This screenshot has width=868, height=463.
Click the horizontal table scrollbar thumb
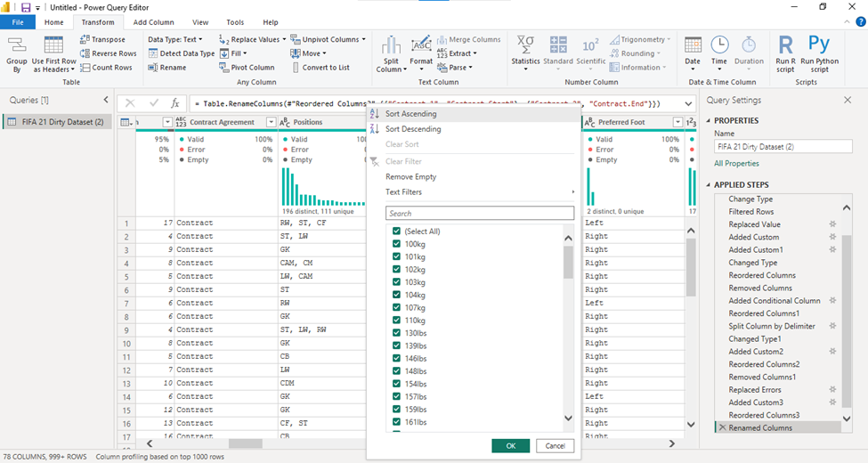pos(245,443)
